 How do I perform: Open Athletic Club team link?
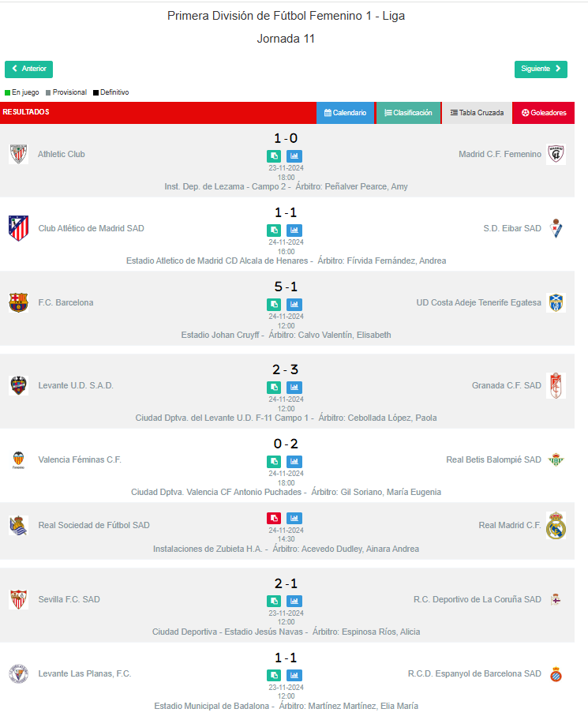62,154
